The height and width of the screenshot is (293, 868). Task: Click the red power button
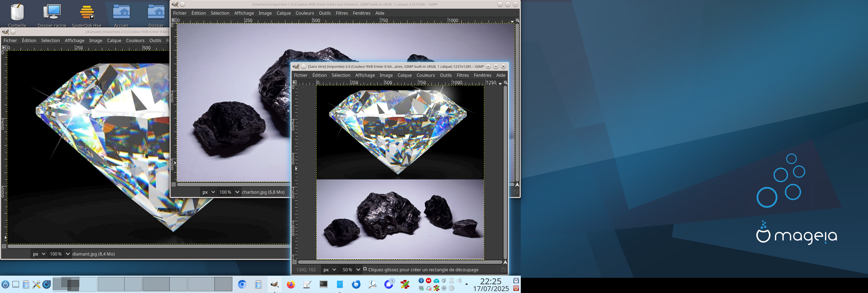coord(516,288)
